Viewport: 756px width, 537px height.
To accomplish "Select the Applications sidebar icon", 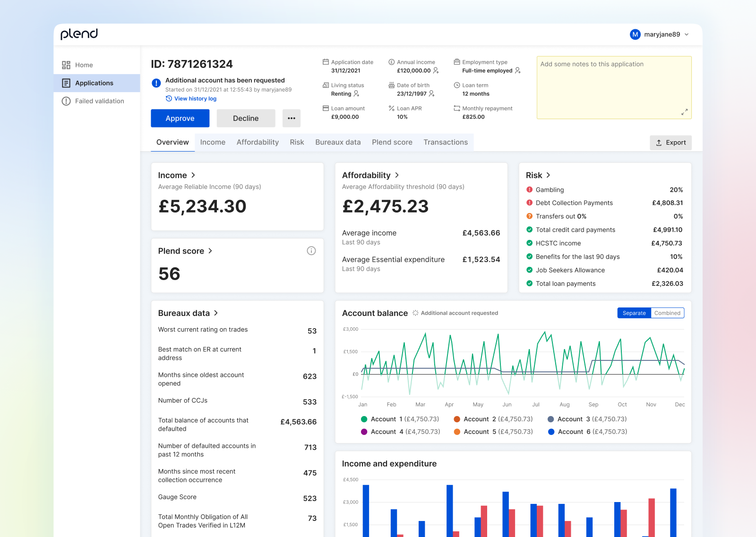I will 66,83.
